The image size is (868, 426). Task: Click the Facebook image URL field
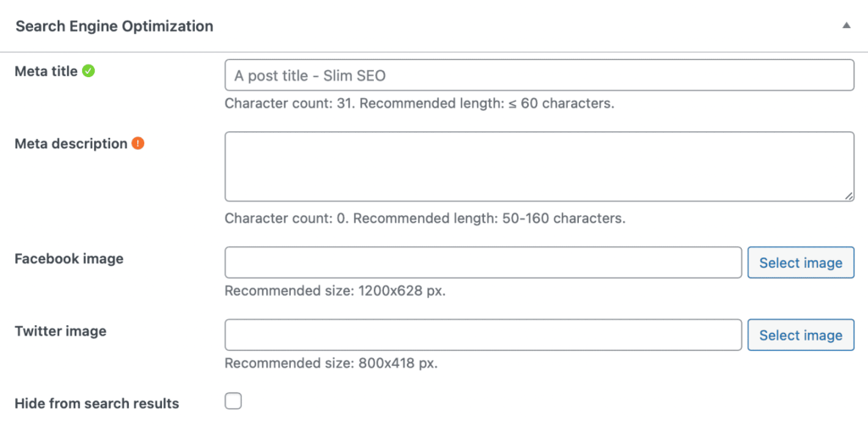point(483,263)
